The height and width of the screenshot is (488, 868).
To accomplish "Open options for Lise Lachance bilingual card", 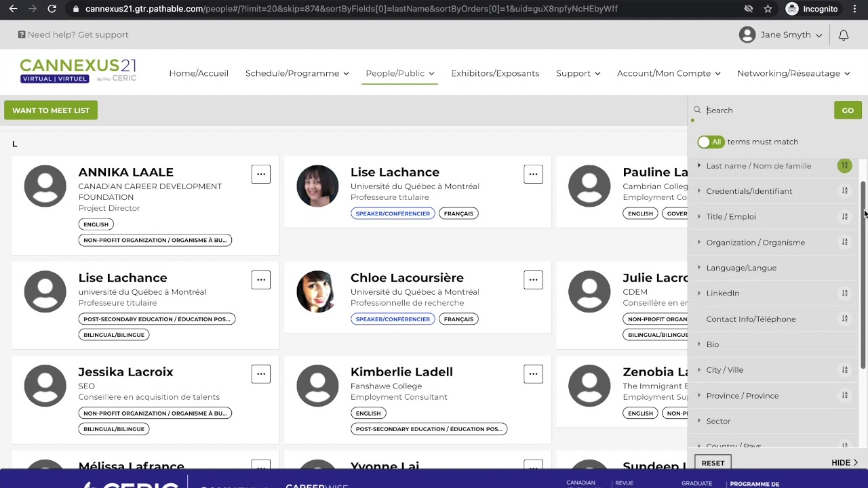I will click(261, 280).
